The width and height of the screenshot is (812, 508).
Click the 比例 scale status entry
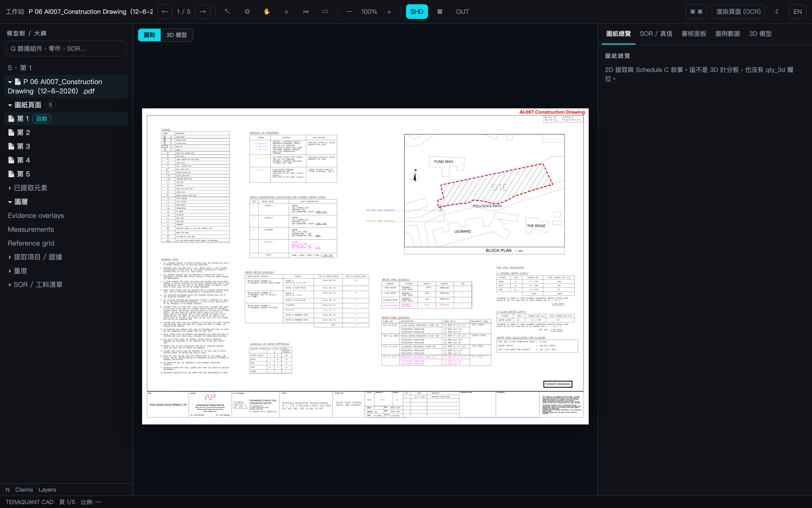pos(91,502)
